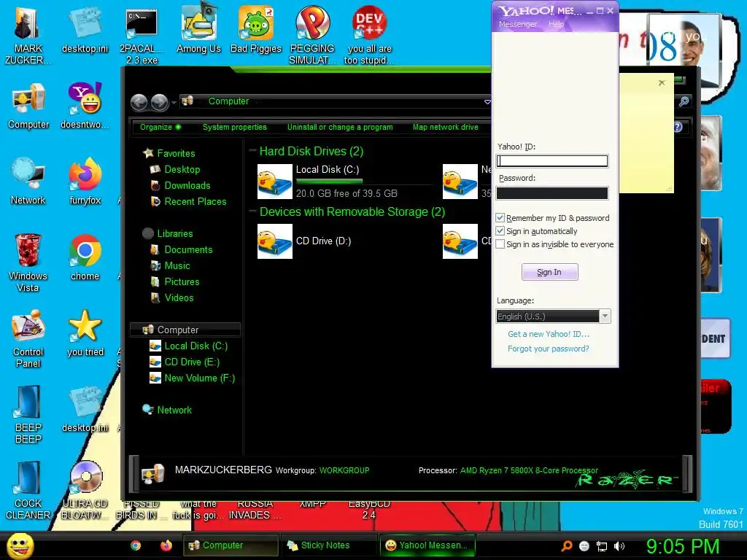This screenshot has width=747, height=560.
Task: Open the Messenger menu in Yahoo
Action: point(518,24)
